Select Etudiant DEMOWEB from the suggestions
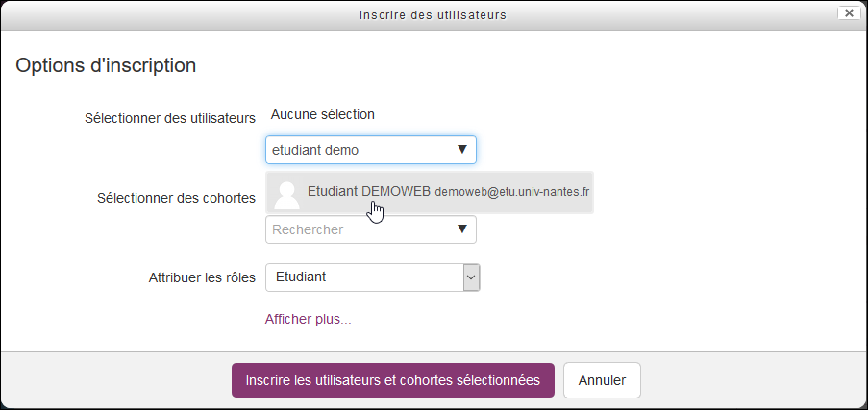This screenshot has height=410, width=868. pyautogui.click(x=368, y=191)
